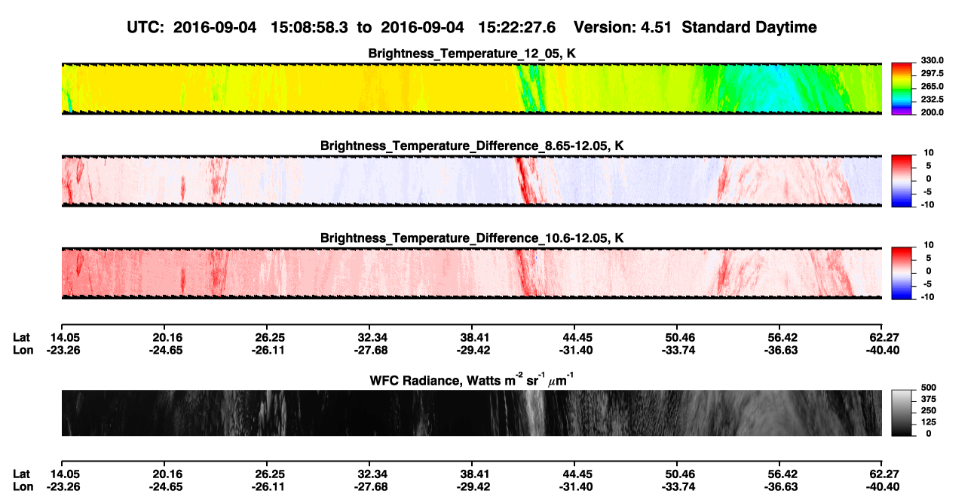
Task: Click the Brightness_Temperature_Difference_8.65-12.05 title
Action: point(472,146)
